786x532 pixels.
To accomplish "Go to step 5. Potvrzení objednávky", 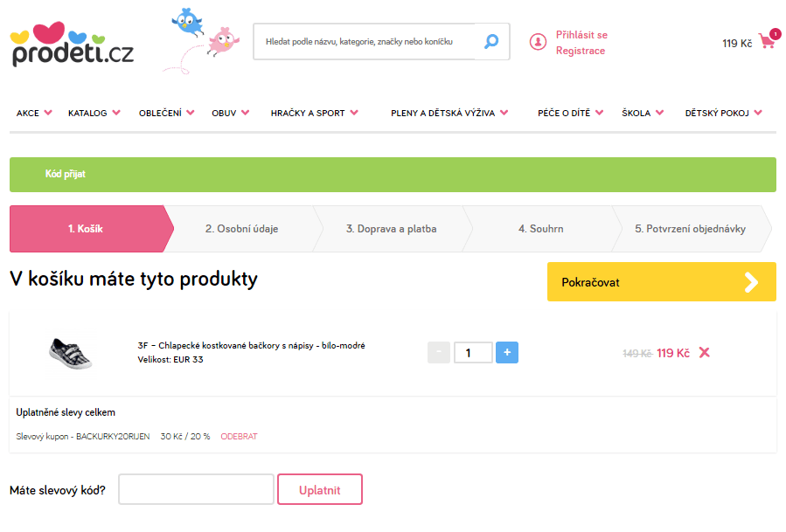I will [x=690, y=228].
